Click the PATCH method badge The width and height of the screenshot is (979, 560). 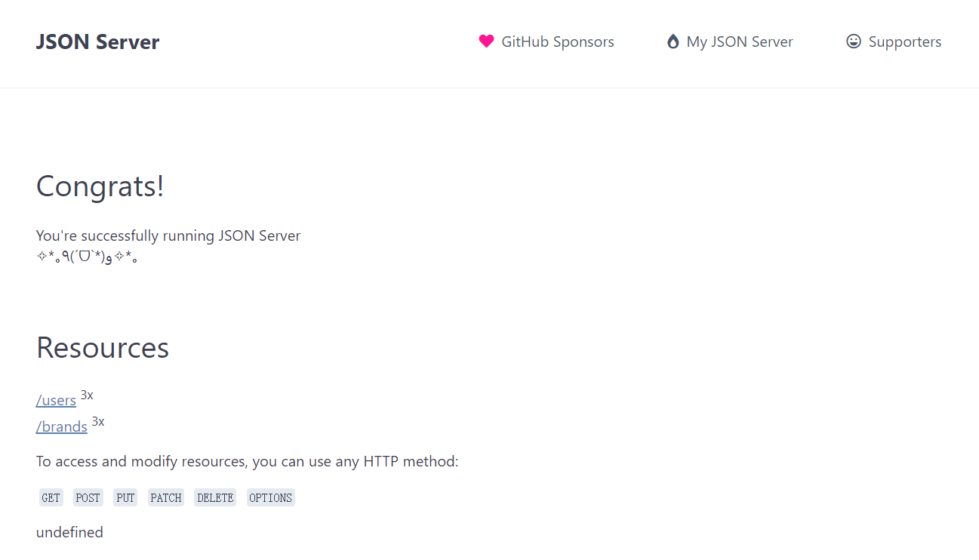tap(166, 497)
